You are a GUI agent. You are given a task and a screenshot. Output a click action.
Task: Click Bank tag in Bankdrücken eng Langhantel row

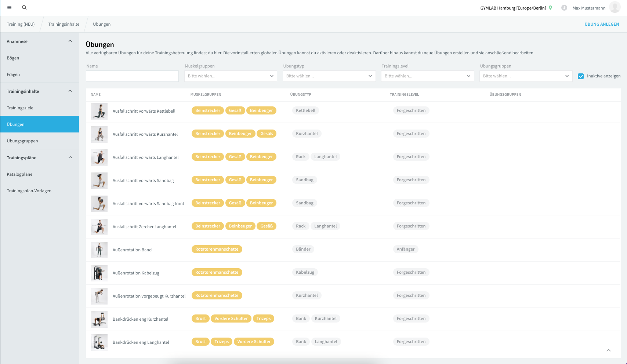click(x=301, y=342)
